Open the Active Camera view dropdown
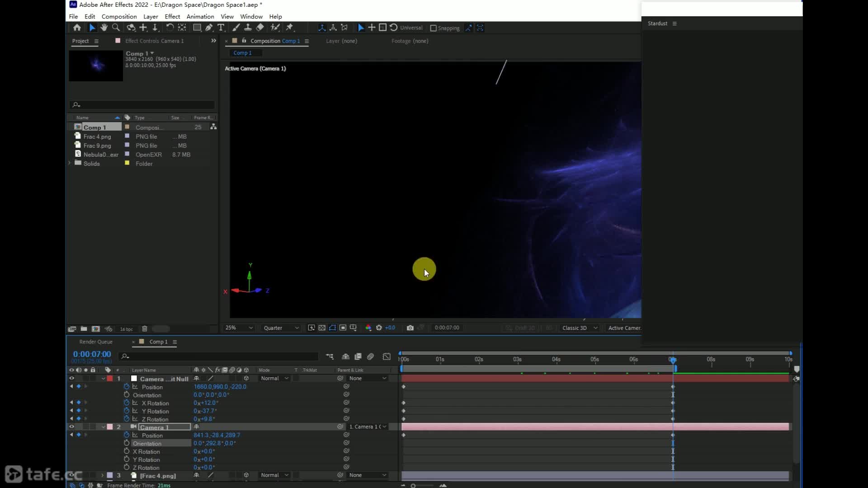The image size is (868, 488). [624, 328]
